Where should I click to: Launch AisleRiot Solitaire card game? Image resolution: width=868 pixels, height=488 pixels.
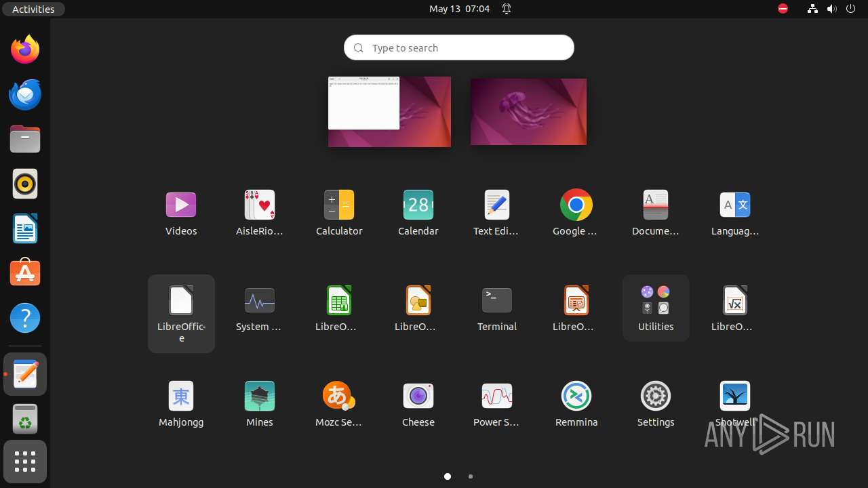pyautogui.click(x=260, y=212)
